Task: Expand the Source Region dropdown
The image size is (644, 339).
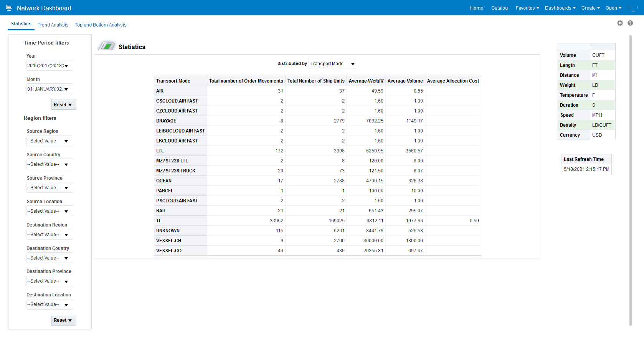Action: 50,141
